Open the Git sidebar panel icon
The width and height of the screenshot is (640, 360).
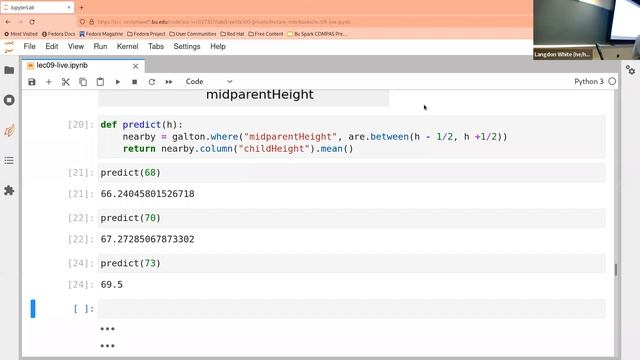[9, 131]
